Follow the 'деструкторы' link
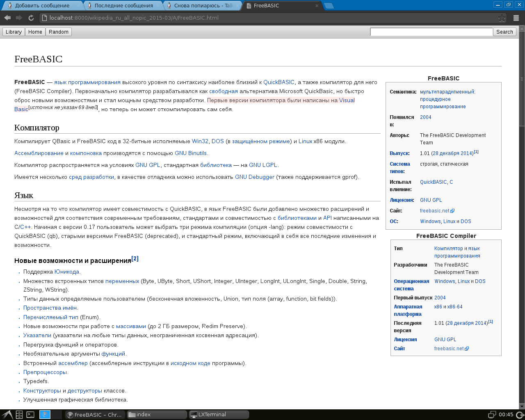The image size is (525, 420). [85, 391]
